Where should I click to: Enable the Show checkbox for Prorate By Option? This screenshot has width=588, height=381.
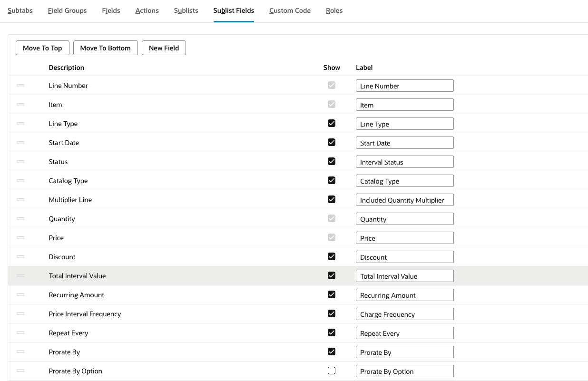click(332, 370)
